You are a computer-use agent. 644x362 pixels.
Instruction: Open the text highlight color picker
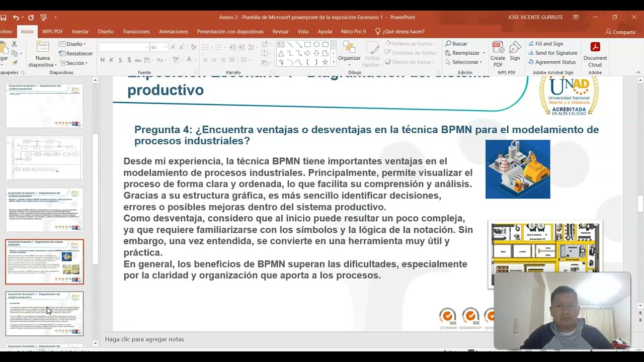(x=176, y=60)
